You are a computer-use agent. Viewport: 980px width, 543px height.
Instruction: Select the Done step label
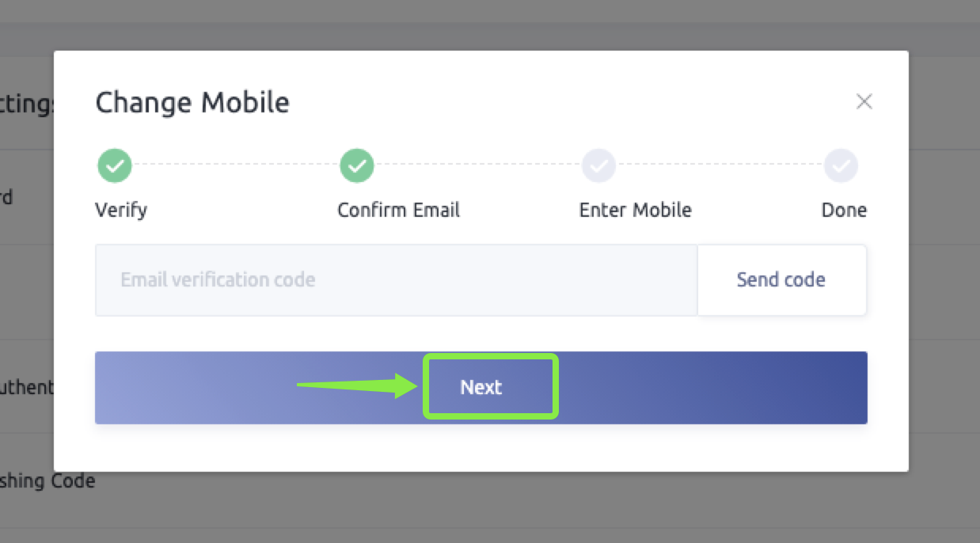(844, 210)
